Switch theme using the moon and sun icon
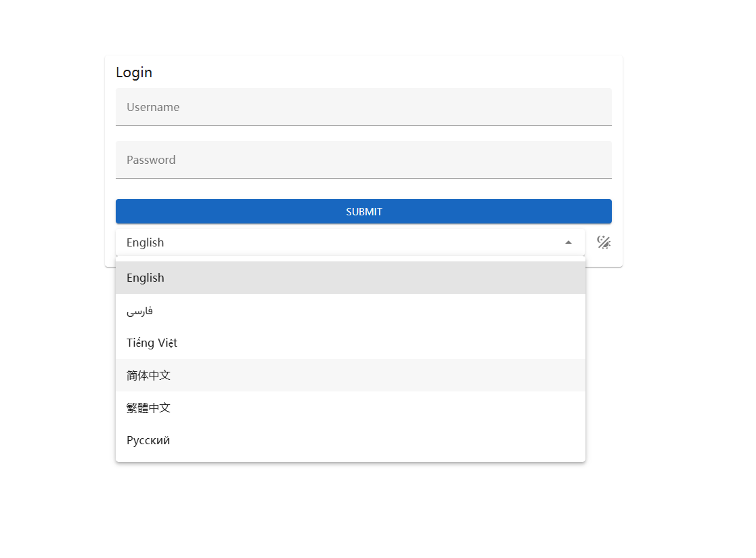 pos(603,242)
